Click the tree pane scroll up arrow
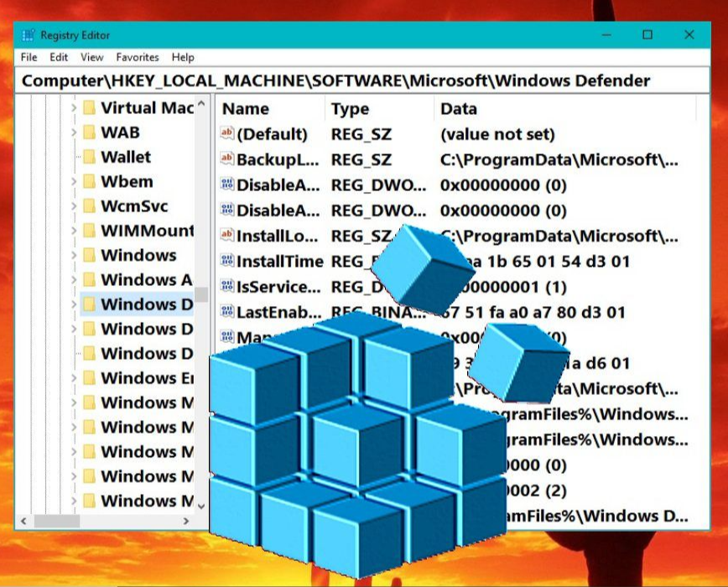The height and width of the screenshot is (587, 728). point(201,103)
